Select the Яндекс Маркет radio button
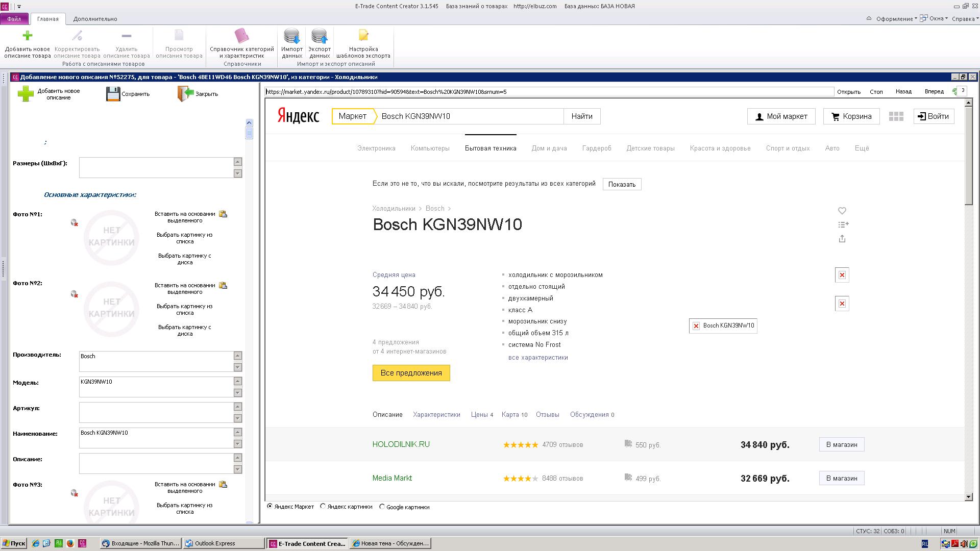This screenshot has width=980, height=551. [x=270, y=507]
